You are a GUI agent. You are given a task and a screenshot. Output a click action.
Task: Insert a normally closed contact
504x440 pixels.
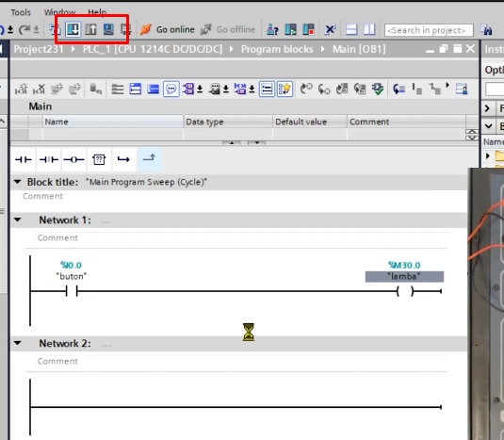[x=49, y=159]
